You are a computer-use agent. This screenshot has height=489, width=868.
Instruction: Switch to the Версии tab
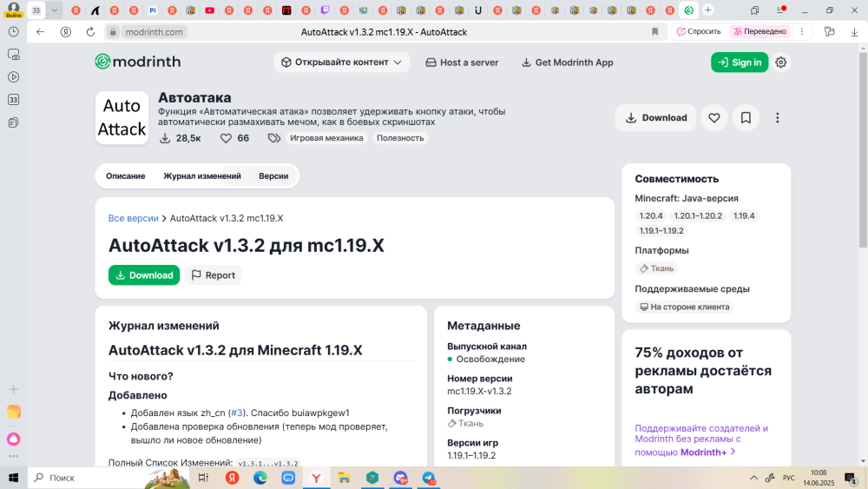tap(273, 176)
